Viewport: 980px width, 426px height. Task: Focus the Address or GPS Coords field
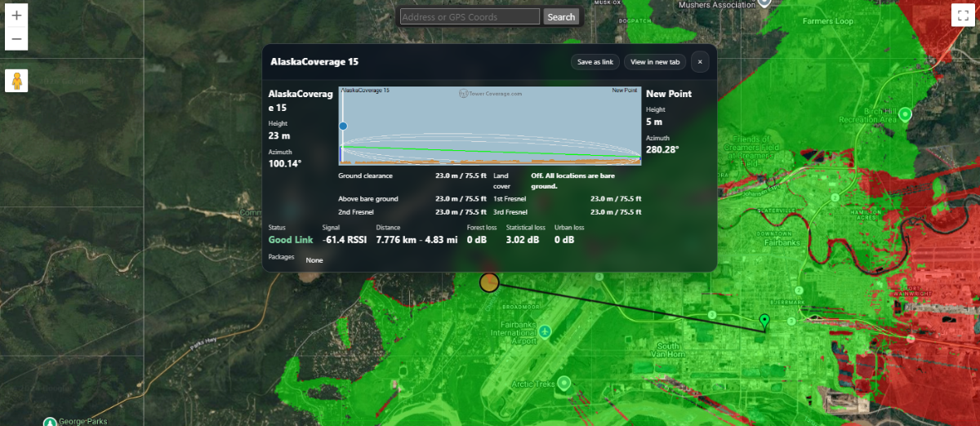tap(470, 16)
